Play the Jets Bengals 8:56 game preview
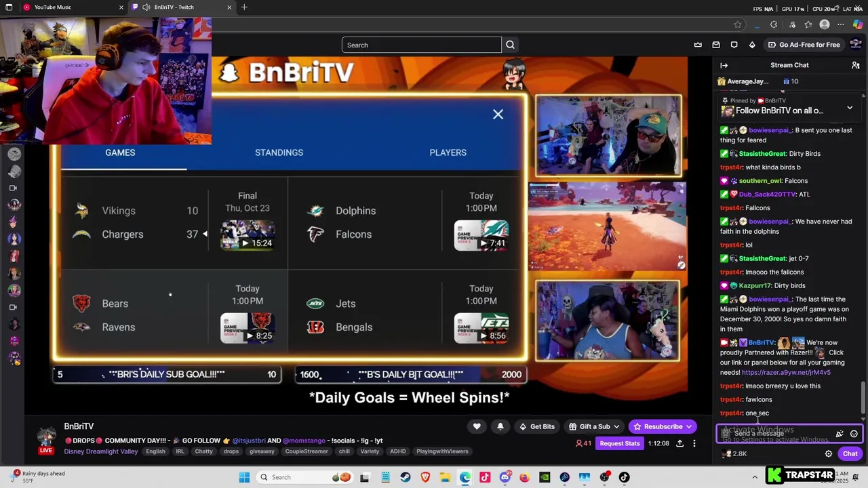868x488 pixels. click(x=481, y=328)
